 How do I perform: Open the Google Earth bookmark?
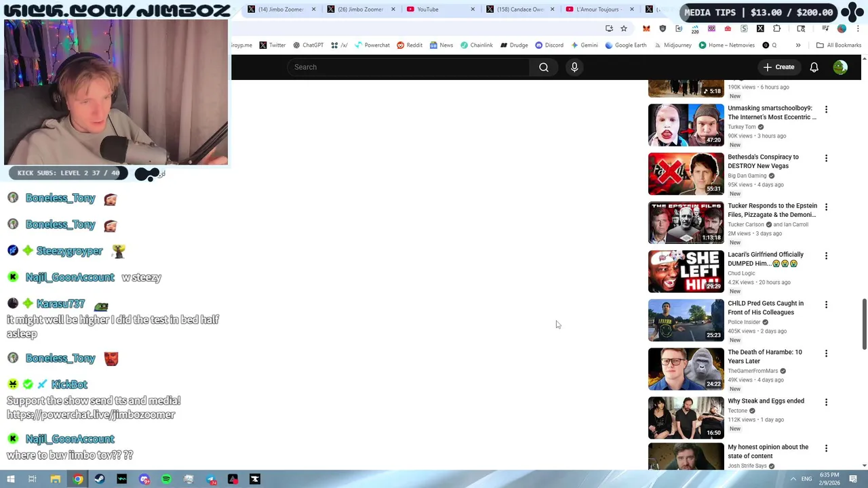(625, 45)
